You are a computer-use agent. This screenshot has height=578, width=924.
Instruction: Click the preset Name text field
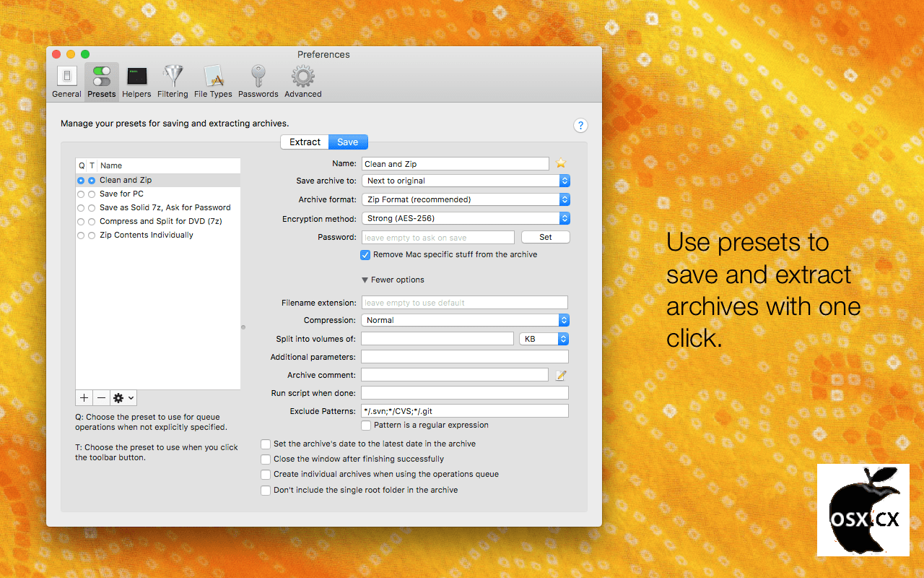[456, 164]
